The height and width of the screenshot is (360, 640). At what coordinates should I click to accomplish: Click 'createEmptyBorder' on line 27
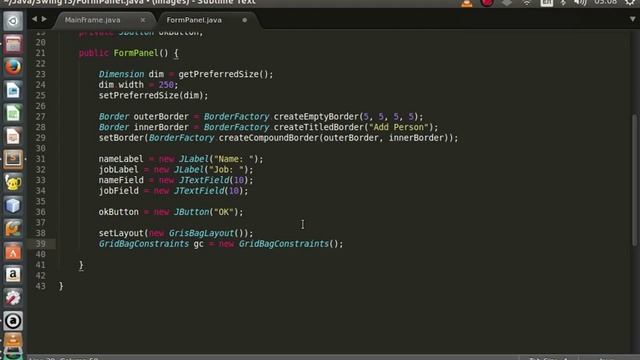pyautogui.click(x=316, y=117)
